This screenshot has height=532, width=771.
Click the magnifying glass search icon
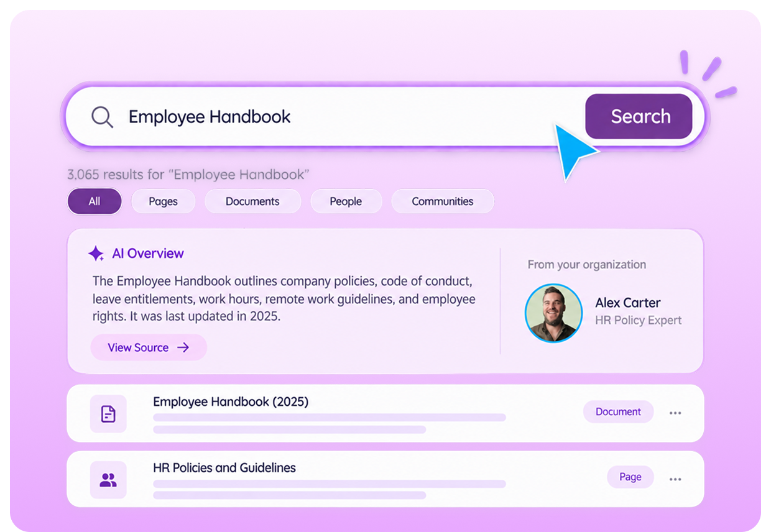click(x=102, y=117)
